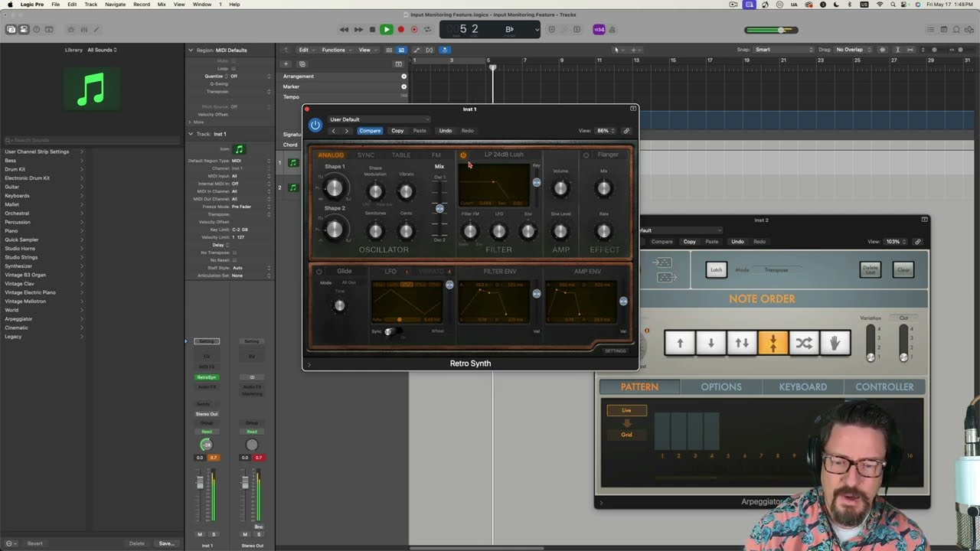
Task: Toggle the Inspector toolbar icon
Action: pyautogui.click(x=24, y=30)
